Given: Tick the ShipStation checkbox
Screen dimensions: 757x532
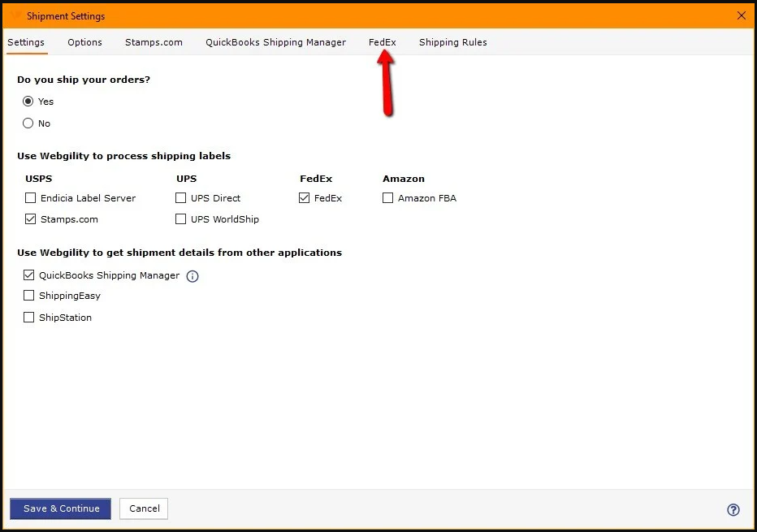Looking at the screenshot, I should pyautogui.click(x=29, y=318).
